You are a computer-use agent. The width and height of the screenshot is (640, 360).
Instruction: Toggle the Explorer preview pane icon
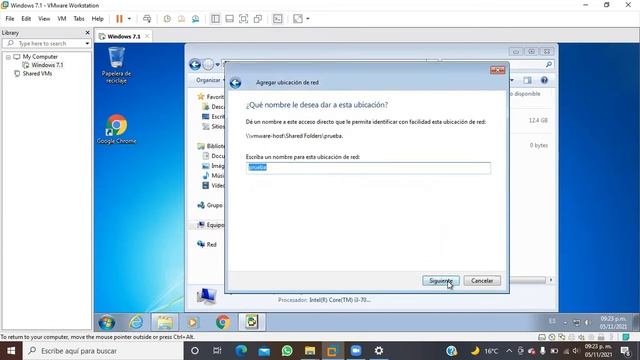point(527,80)
